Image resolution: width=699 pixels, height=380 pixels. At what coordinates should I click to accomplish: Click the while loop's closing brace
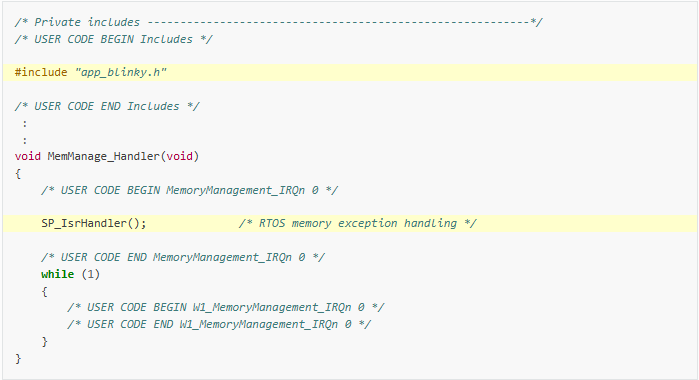(44, 342)
